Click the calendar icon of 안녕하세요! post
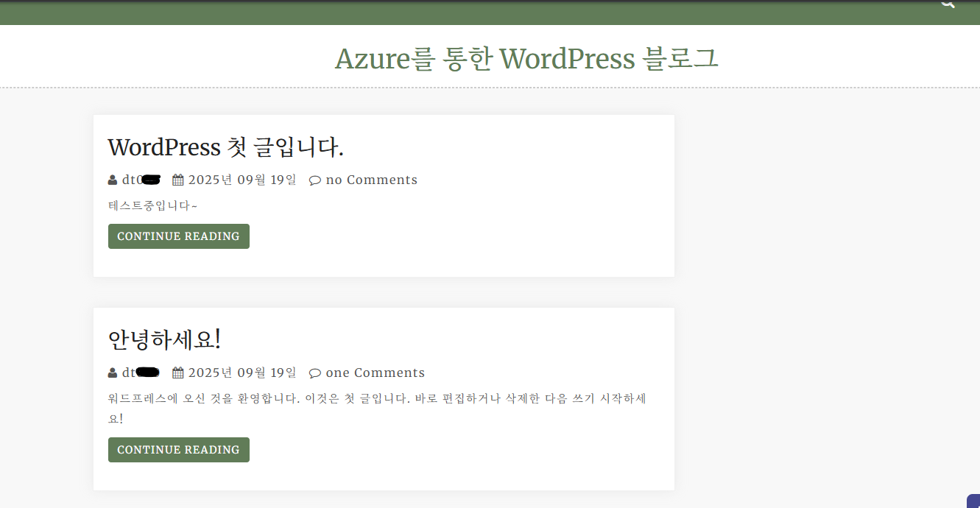Image resolution: width=980 pixels, height=508 pixels. tap(177, 373)
